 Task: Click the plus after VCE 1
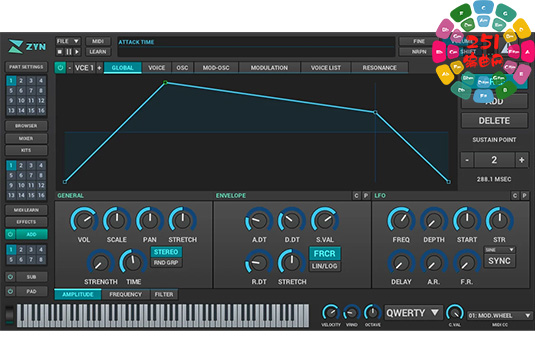[x=99, y=68]
